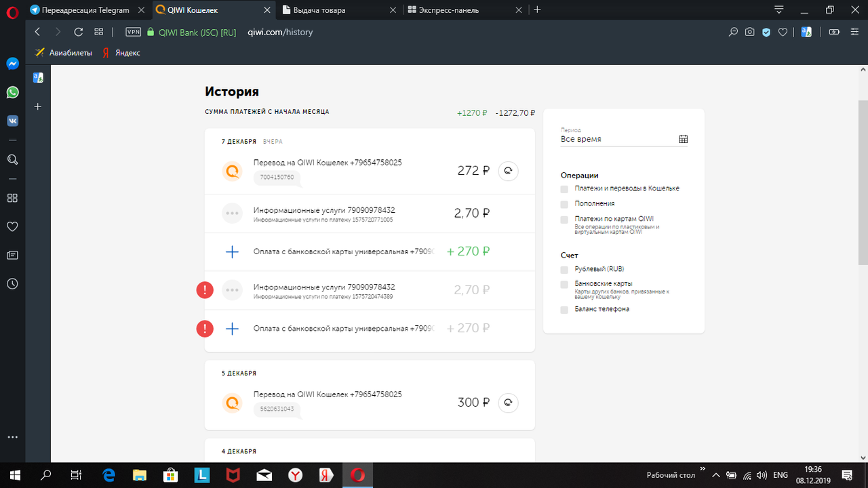The width and height of the screenshot is (868, 488).
Task: Open File Explorer from taskbar
Action: tap(140, 475)
